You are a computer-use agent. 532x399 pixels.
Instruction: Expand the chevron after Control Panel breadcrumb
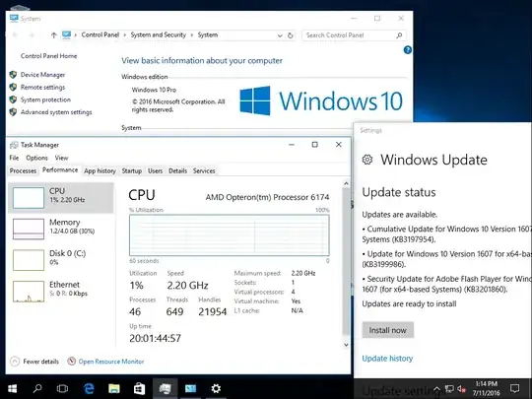[125, 35]
